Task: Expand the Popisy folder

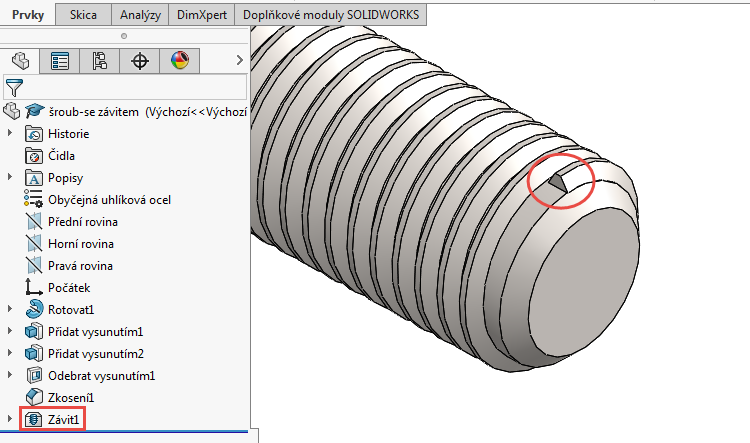Action: pyautogui.click(x=10, y=177)
